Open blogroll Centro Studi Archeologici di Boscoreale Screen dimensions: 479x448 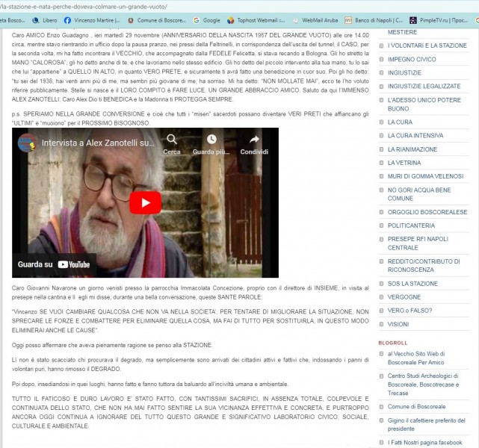(423, 385)
